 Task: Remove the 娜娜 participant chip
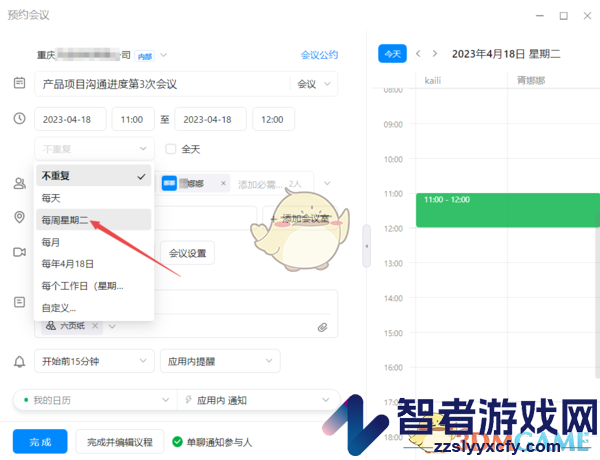pyautogui.click(x=223, y=183)
